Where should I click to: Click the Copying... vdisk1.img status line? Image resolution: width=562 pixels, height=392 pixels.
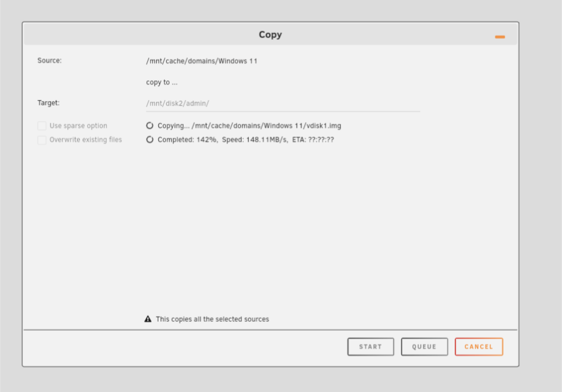(249, 126)
